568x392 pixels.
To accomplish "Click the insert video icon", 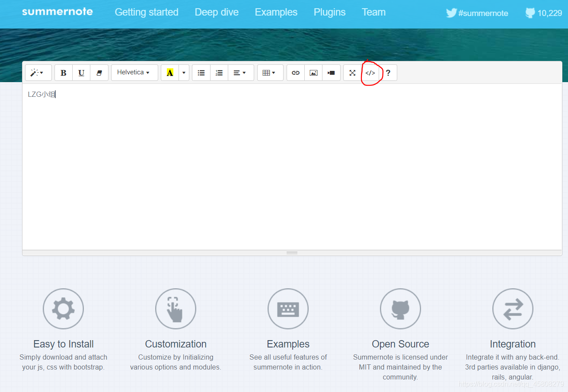I will [x=331, y=73].
